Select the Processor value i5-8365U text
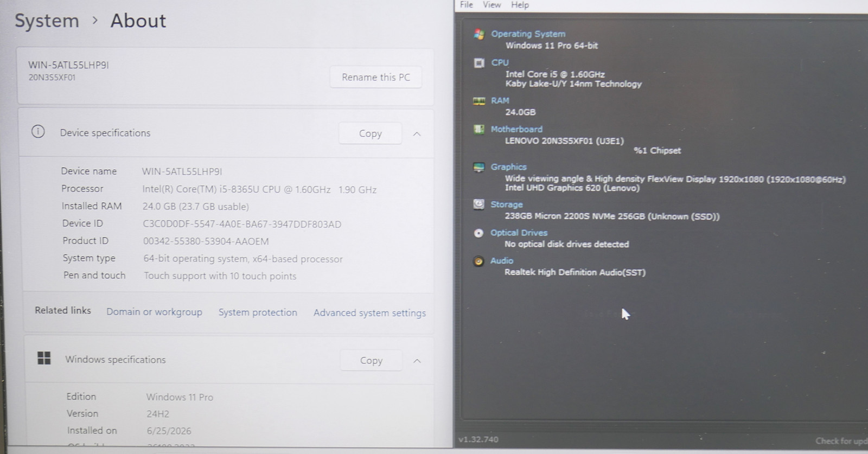Image resolution: width=868 pixels, height=454 pixels. (x=259, y=189)
